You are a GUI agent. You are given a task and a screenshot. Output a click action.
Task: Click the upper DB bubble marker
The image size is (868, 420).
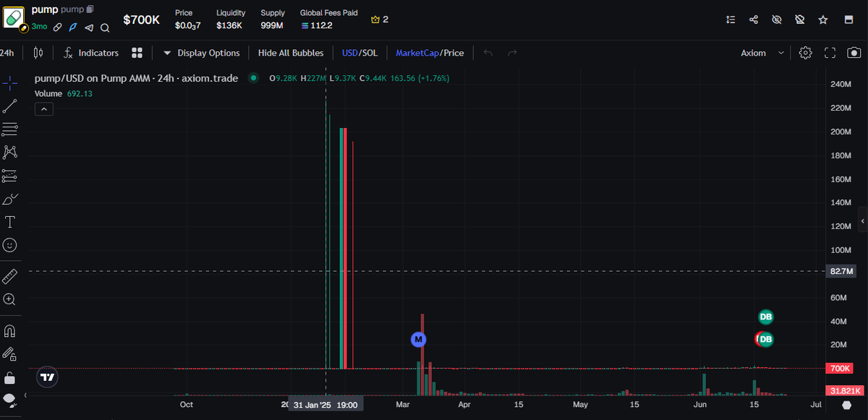(765, 317)
